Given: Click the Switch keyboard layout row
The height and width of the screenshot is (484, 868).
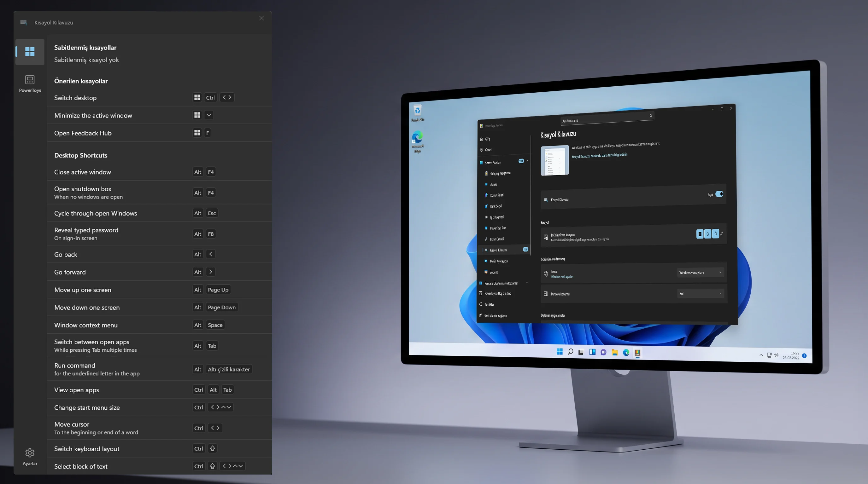Looking at the screenshot, I should (x=159, y=448).
